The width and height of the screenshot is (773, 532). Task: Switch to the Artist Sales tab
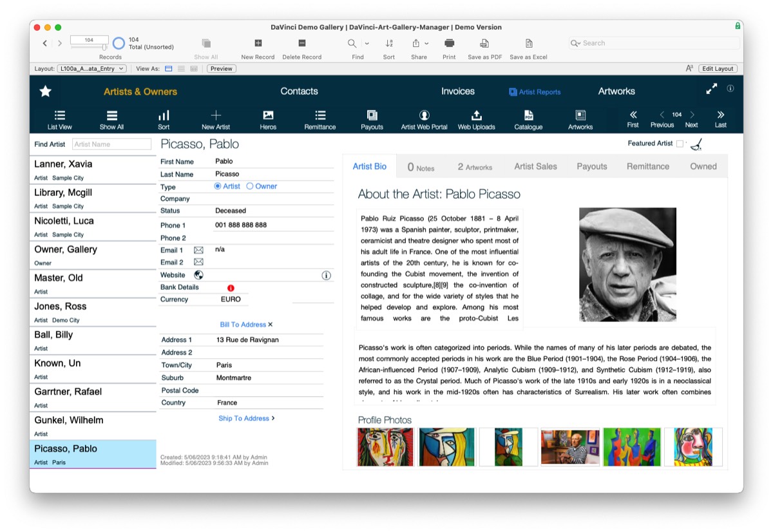(x=535, y=166)
